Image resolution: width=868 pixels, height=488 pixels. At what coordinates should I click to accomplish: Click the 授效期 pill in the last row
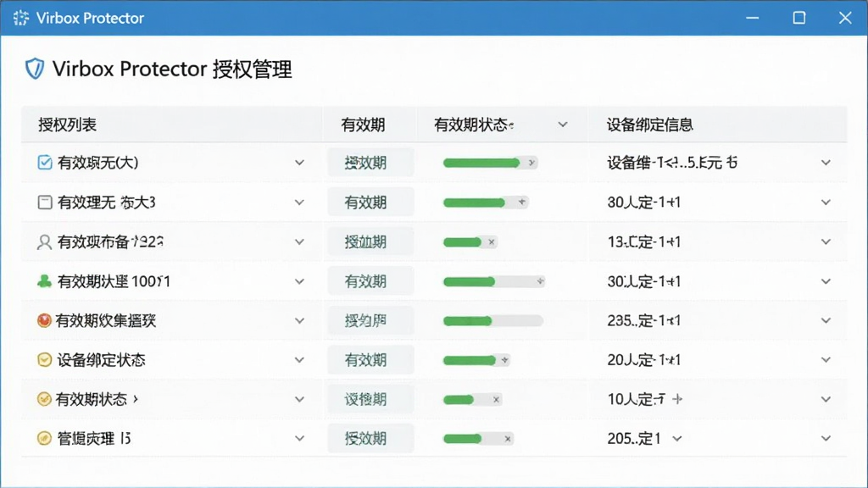pyautogui.click(x=370, y=439)
